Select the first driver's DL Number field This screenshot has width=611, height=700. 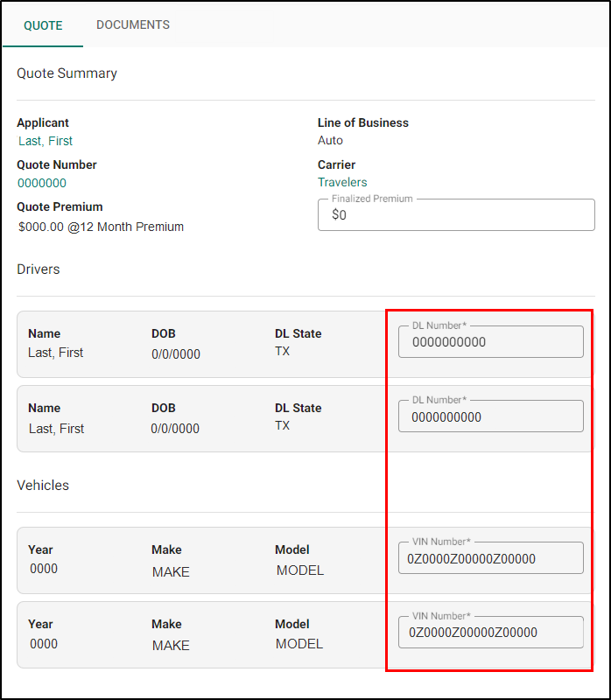coord(490,341)
